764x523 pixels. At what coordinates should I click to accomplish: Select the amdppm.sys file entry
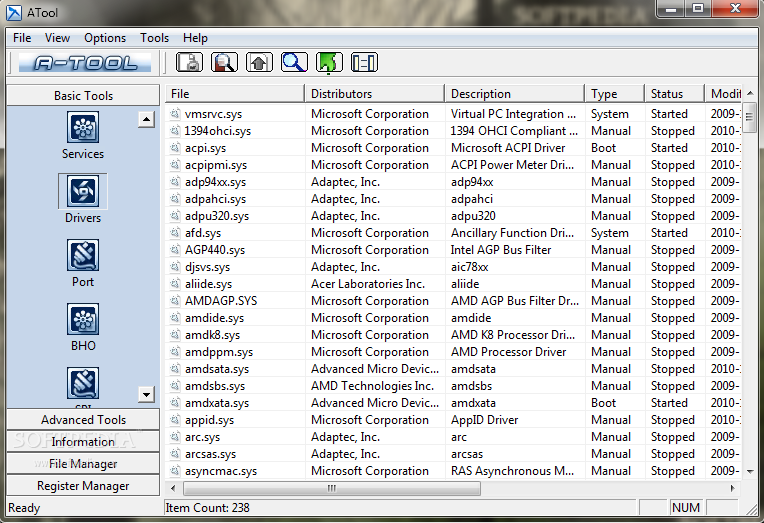[x=219, y=352]
